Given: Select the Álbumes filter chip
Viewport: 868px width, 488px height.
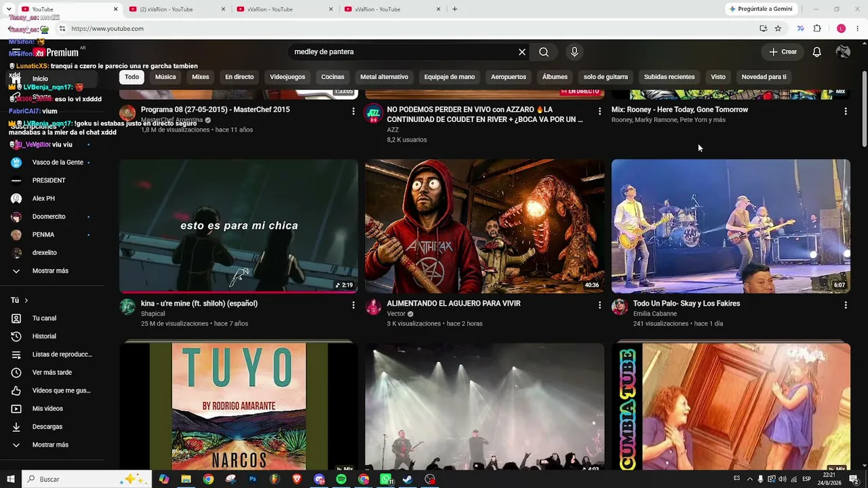Looking at the screenshot, I should pos(555,77).
